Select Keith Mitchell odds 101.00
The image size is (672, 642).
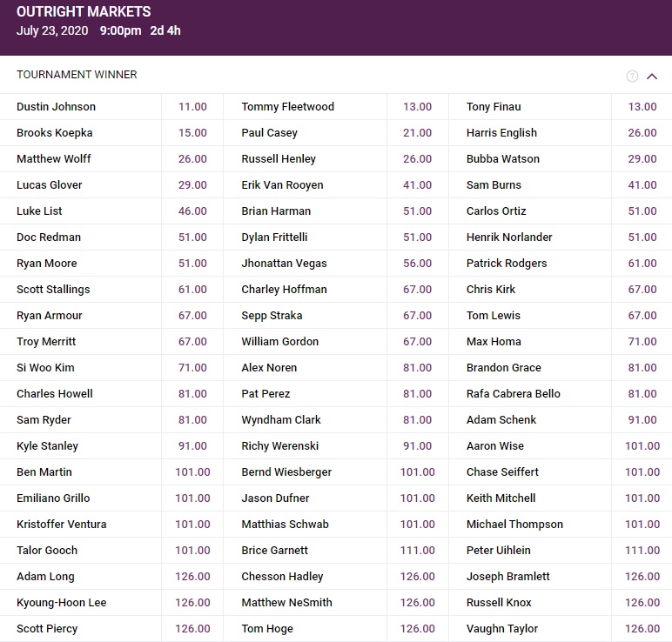[x=642, y=498]
